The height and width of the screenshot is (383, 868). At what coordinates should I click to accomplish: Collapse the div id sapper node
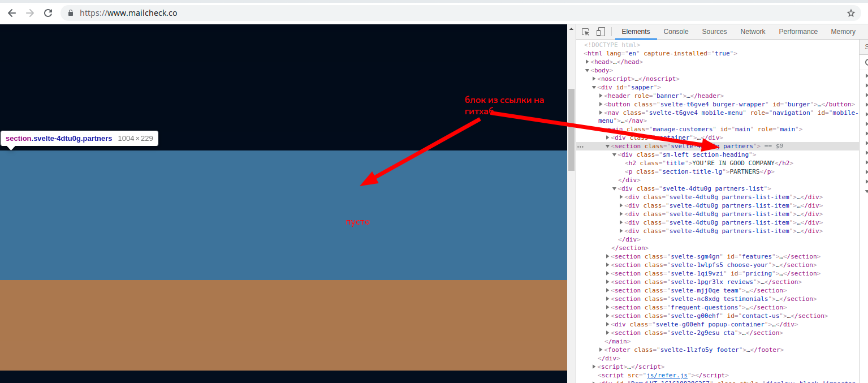point(594,87)
